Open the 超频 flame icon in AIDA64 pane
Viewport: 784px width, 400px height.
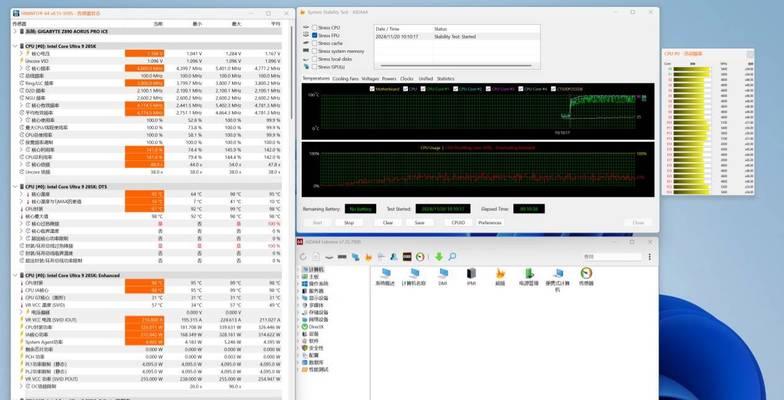500,276
